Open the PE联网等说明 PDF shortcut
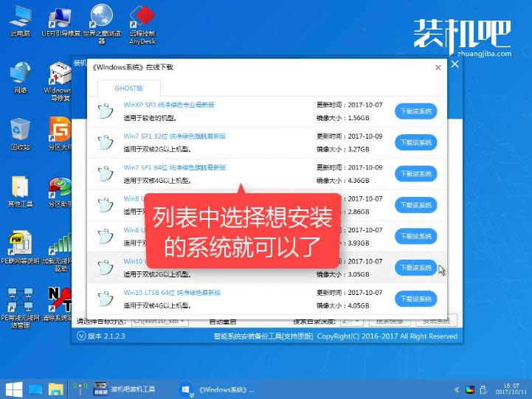The width and height of the screenshot is (532, 399). click(20, 242)
